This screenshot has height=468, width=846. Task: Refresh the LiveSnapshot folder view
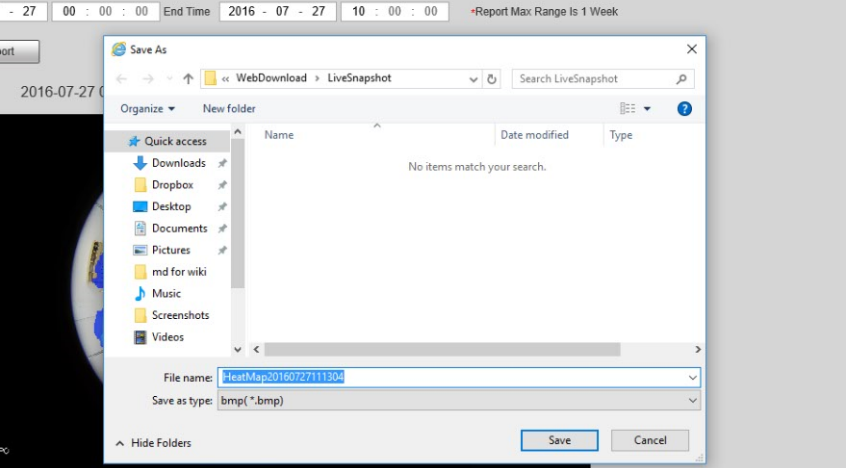(492, 79)
